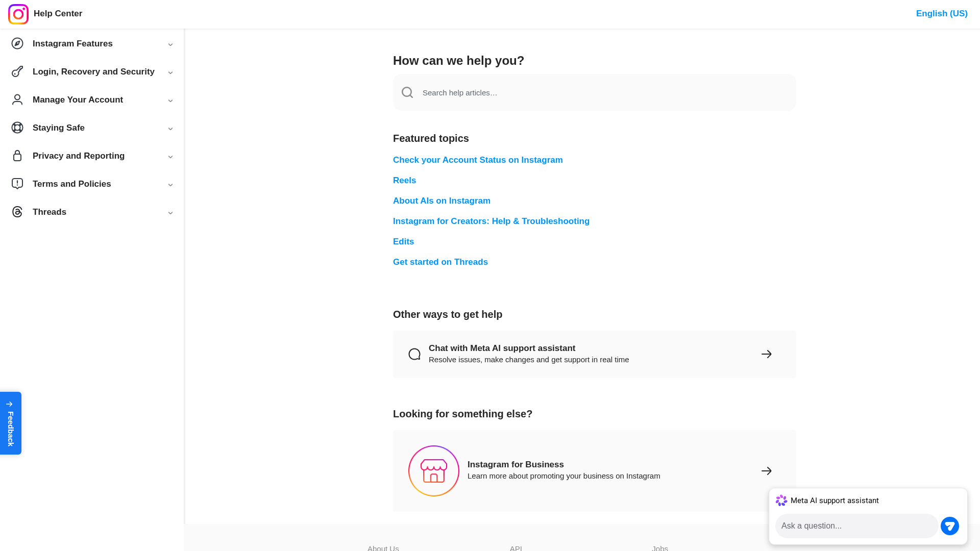Click the person icon beside Manage Your Account
The height and width of the screenshot is (551, 980).
[x=17, y=99]
